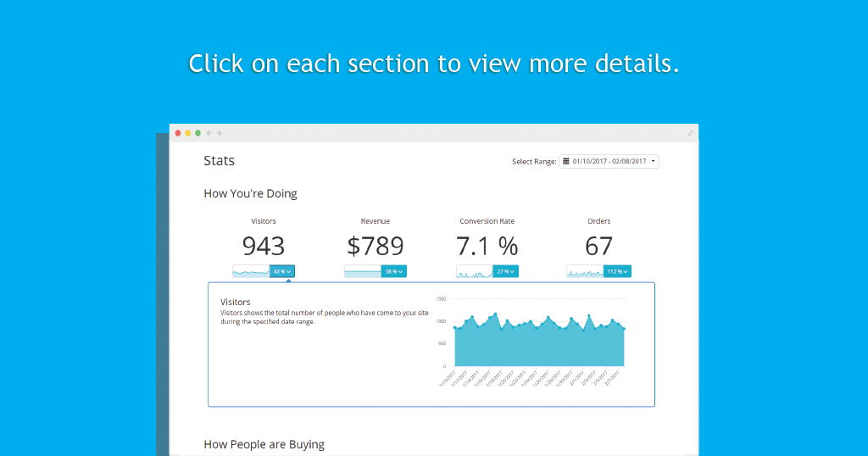868x456 pixels.
Task: Click the $789 revenue value
Action: pos(376,247)
